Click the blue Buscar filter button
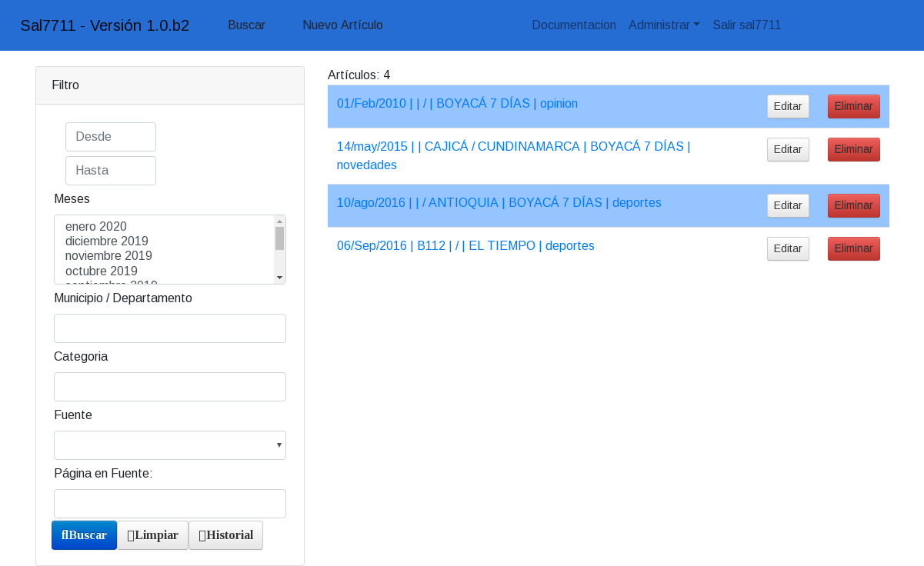 click(84, 535)
